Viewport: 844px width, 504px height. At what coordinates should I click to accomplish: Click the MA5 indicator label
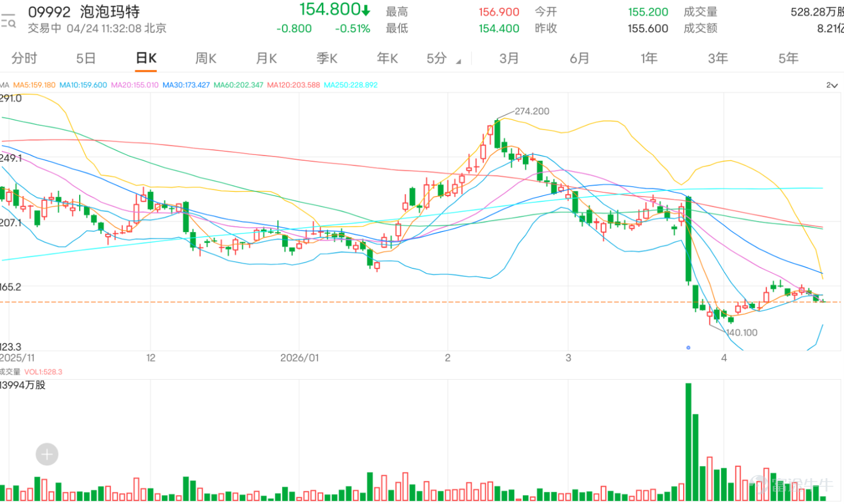point(34,85)
